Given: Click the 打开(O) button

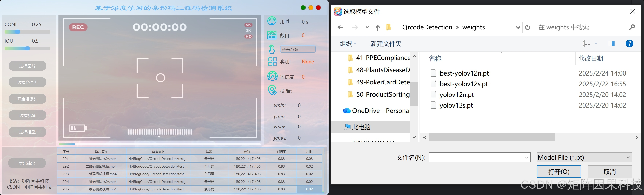Looking at the screenshot, I should pyautogui.click(x=559, y=172).
